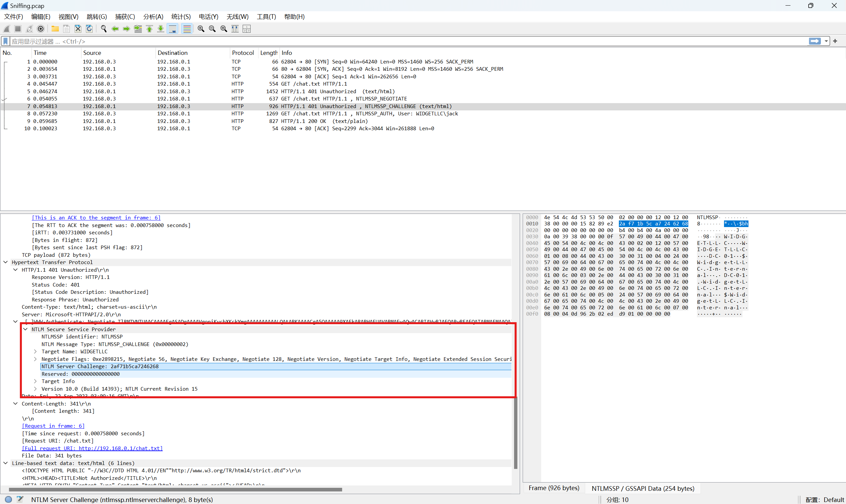Click the expert information circle icon in the status bar
Screen dimensions: 846x504
pos(9,499)
